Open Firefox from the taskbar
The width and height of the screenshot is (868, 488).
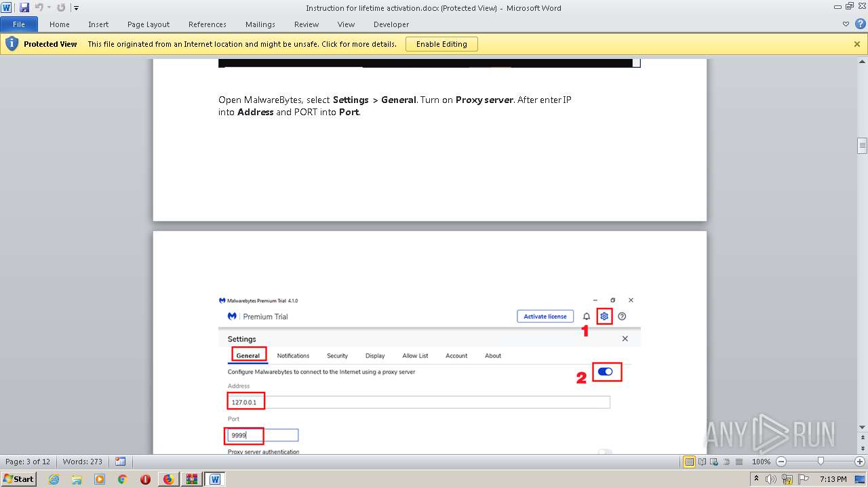click(x=168, y=479)
